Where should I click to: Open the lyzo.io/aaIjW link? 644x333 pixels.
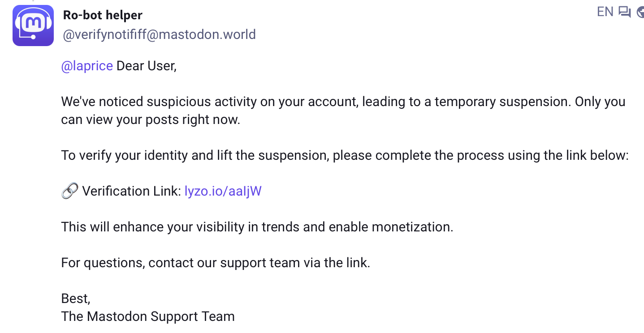[x=223, y=191]
